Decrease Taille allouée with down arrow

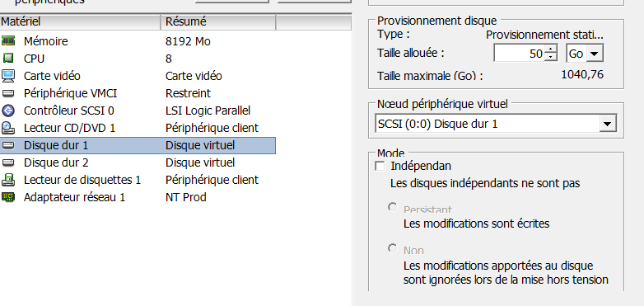[x=551, y=58]
